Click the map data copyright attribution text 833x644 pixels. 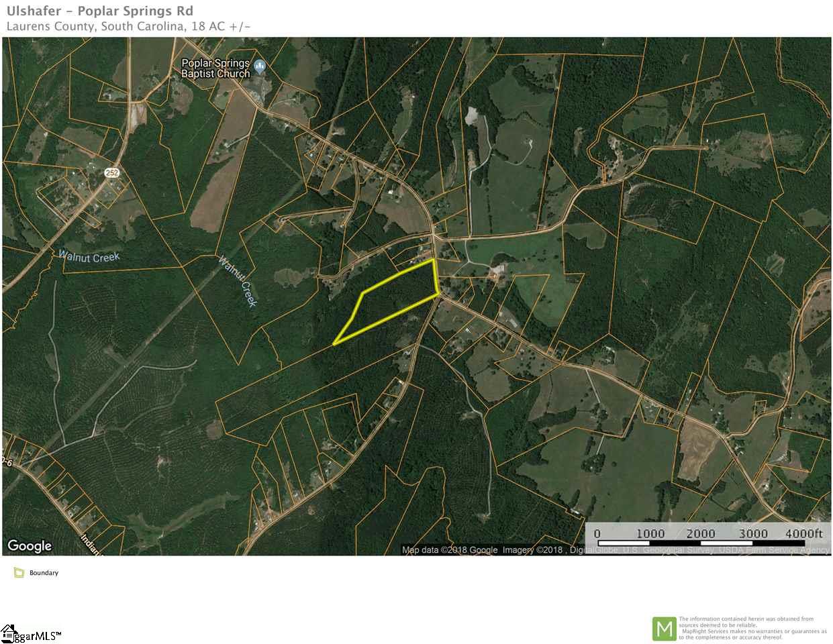tap(616, 550)
